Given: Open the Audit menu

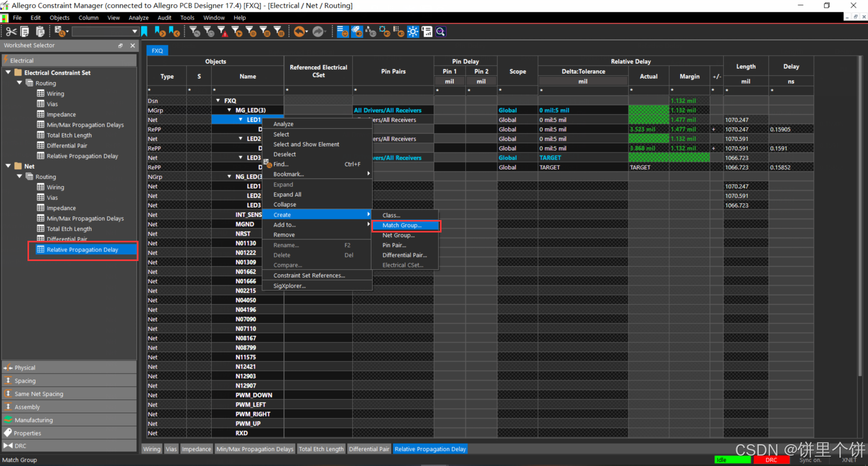Looking at the screenshot, I should [164, 18].
